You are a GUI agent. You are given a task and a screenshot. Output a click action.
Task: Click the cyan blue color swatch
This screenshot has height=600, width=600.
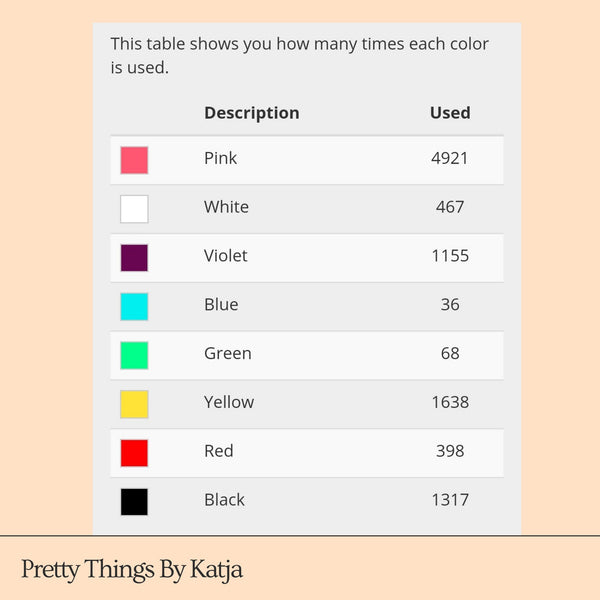point(134,306)
